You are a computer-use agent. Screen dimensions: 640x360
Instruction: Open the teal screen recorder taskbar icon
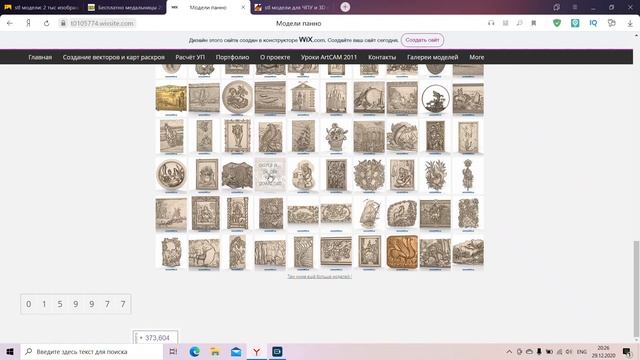(277, 351)
